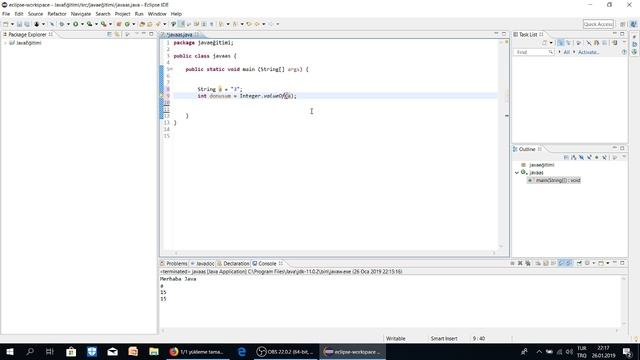The width and height of the screenshot is (640, 360).
Task: Open the External Tools dropdown arrow
Action: (x=110, y=24)
